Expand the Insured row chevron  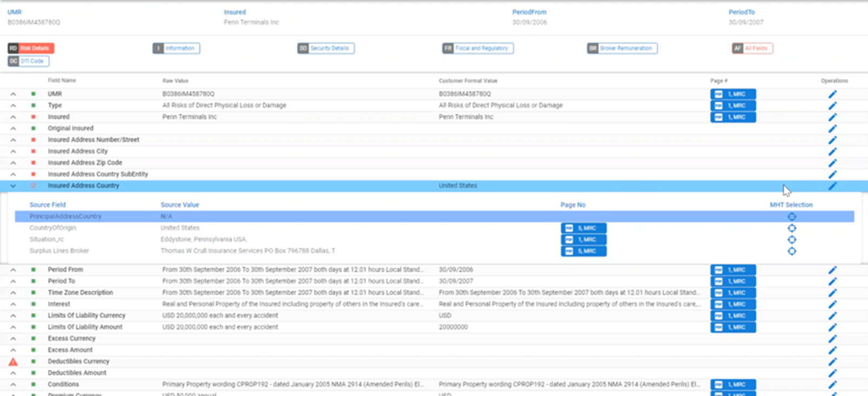coord(13,117)
